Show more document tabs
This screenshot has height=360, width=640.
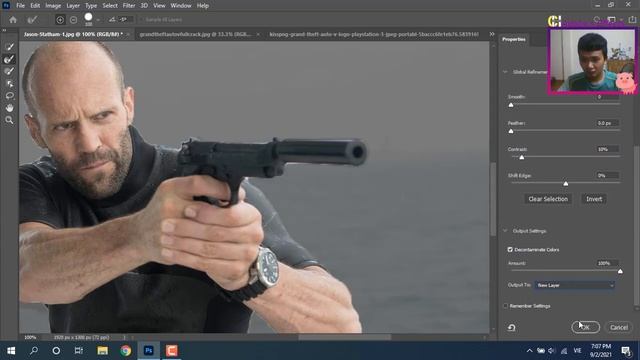point(492,34)
